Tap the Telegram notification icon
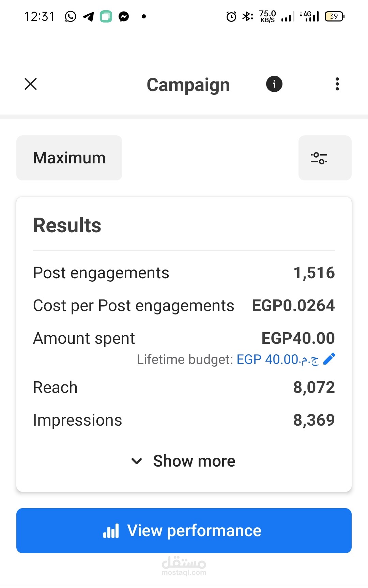The width and height of the screenshot is (368, 588). click(x=88, y=16)
